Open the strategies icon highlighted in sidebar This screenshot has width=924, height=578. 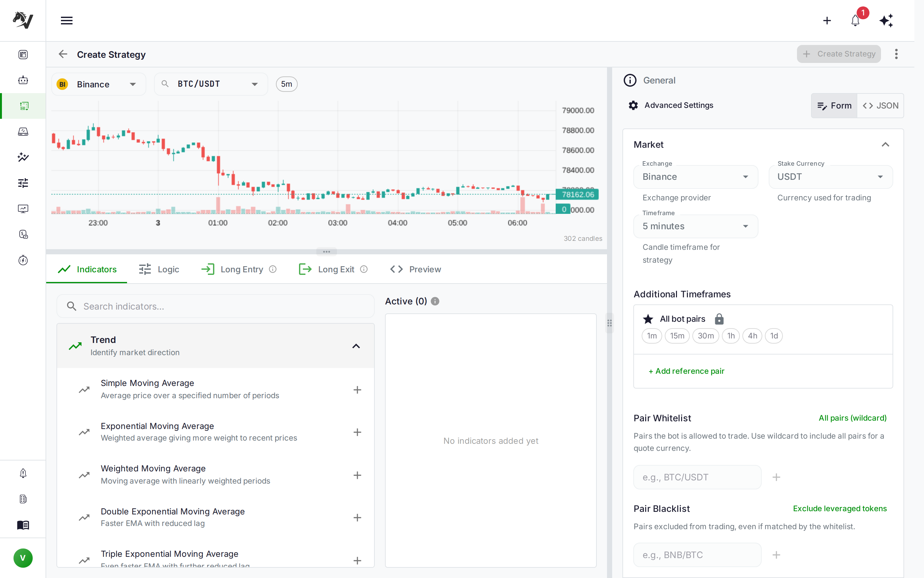(x=24, y=106)
